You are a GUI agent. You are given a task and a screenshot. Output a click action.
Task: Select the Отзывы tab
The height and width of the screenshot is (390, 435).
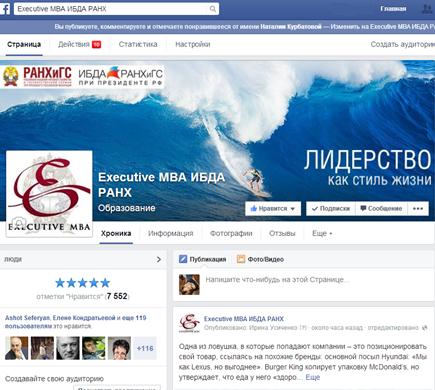point(282,234)
